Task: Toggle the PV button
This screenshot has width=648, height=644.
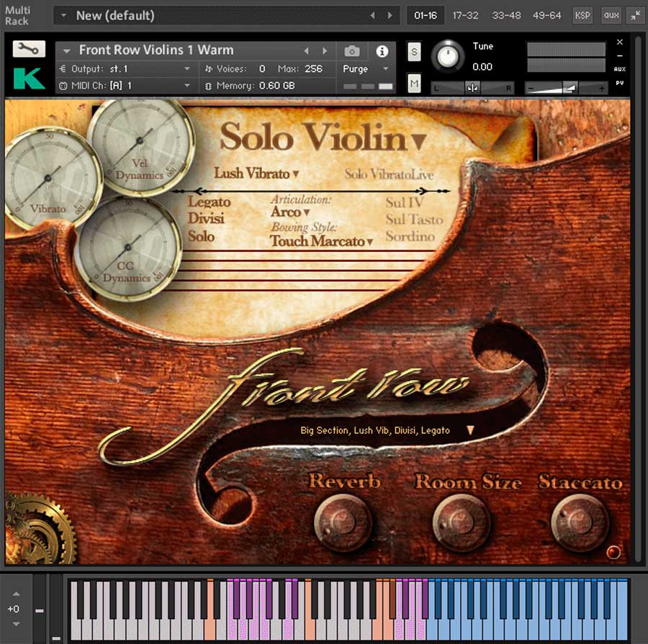Action: pos(619,83)
